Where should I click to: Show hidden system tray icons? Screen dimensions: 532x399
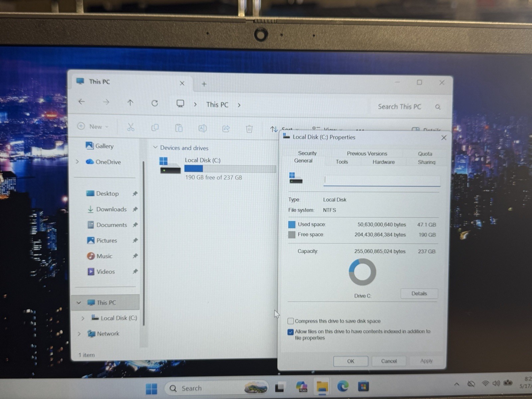[x=457, y=384]
